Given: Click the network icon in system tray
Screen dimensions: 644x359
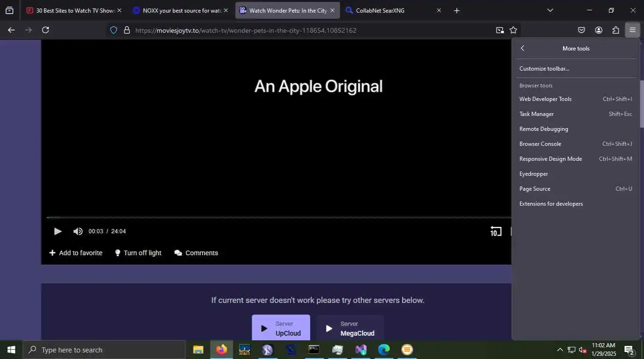Looking at the screenshot, I should [571, 350].
